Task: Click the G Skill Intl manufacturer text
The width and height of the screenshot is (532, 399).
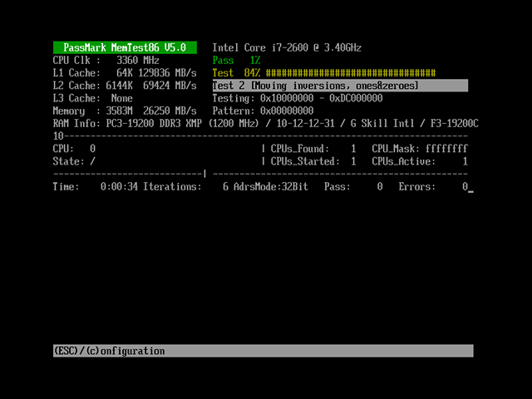Action: tap(382, 124)
